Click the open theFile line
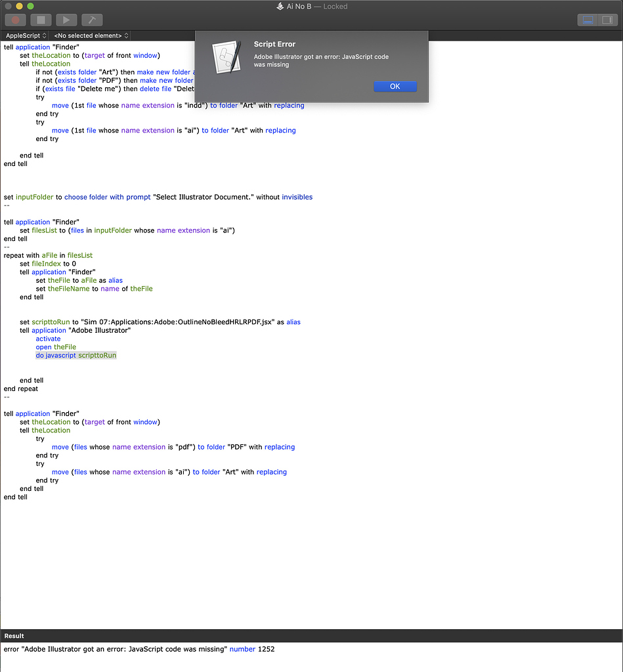The width and height of the screenshot is (623, 672). click(x=56, y=346)
